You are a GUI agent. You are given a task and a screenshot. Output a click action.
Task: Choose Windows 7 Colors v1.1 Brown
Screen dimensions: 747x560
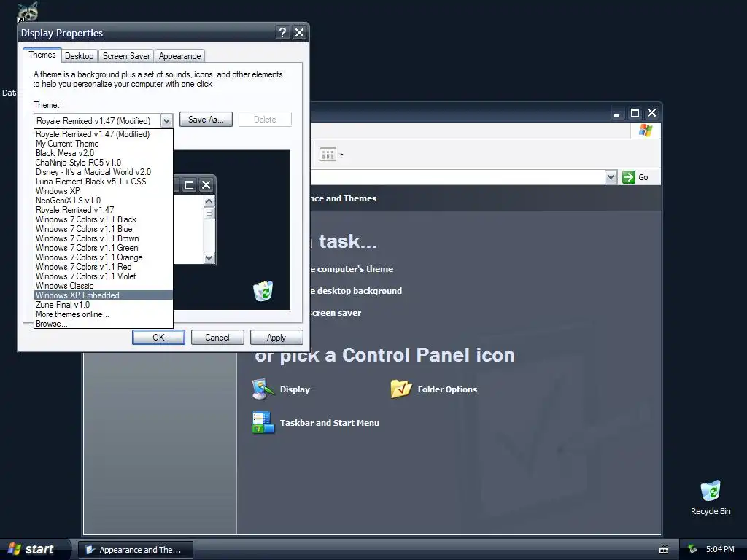click(104, 238)
